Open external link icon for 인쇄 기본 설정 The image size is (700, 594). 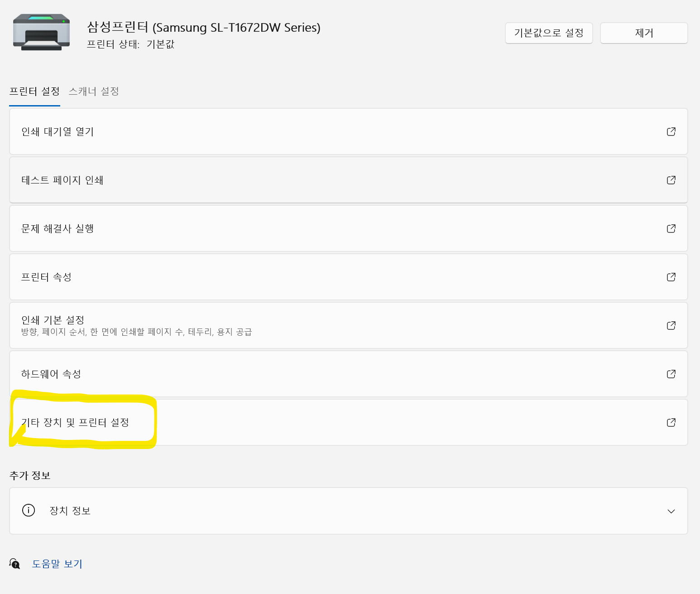click(x=671, y=325)
